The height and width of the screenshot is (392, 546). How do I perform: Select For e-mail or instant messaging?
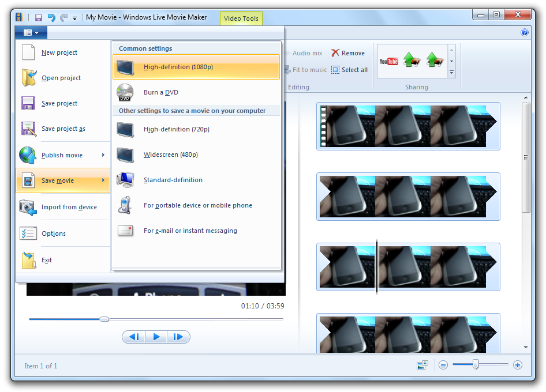tap(196, 231)
